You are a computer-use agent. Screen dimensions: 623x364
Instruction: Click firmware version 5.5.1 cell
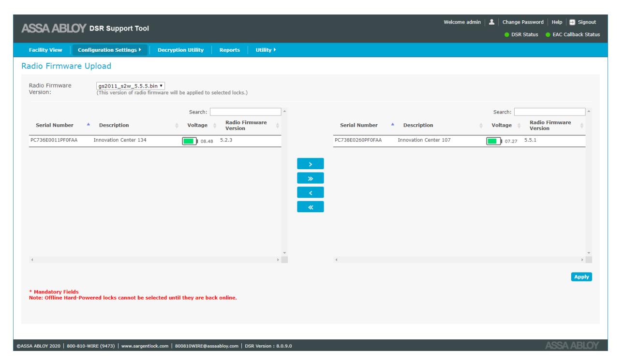point(531,140)
